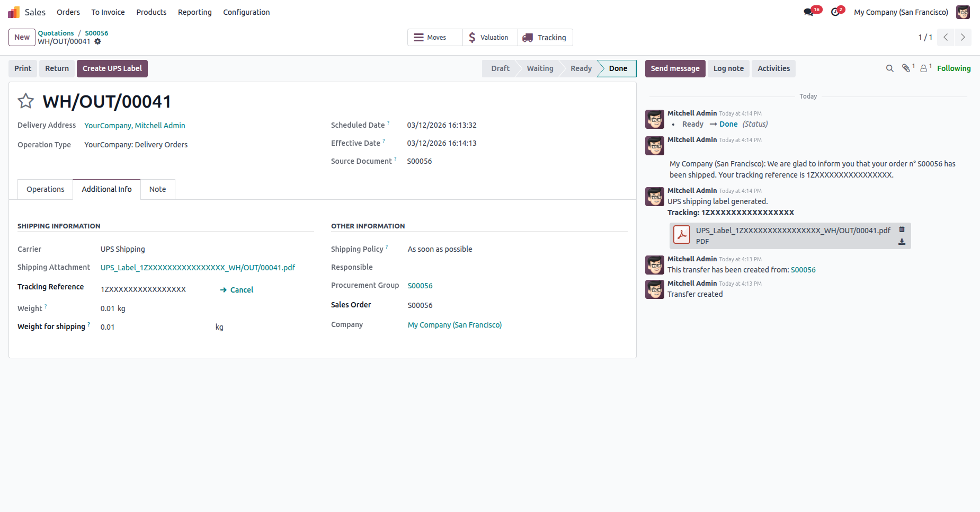Go to the previous record arrow
Viewport: 980px width, 512px height.
pyautogui.click(x=946, y=37)
